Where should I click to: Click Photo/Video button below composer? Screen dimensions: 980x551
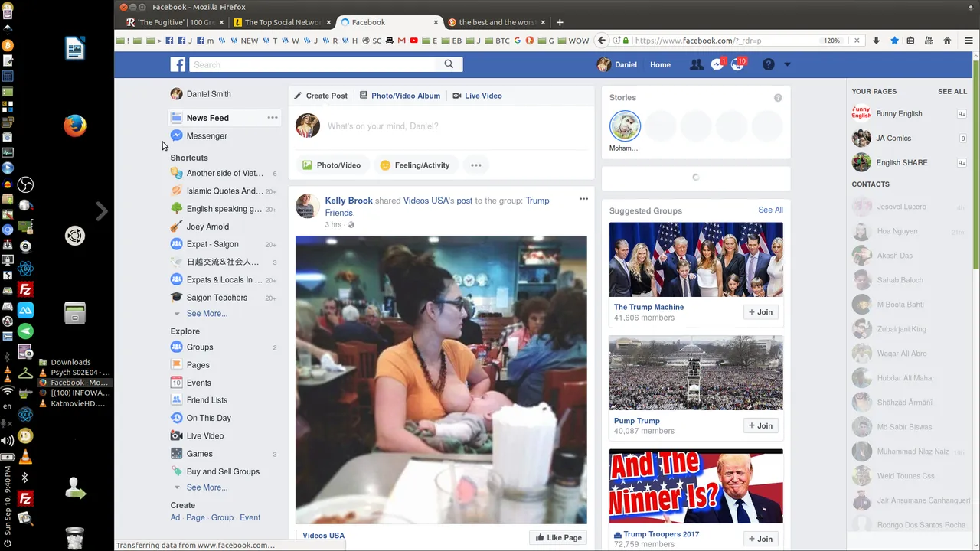[332, 165]
